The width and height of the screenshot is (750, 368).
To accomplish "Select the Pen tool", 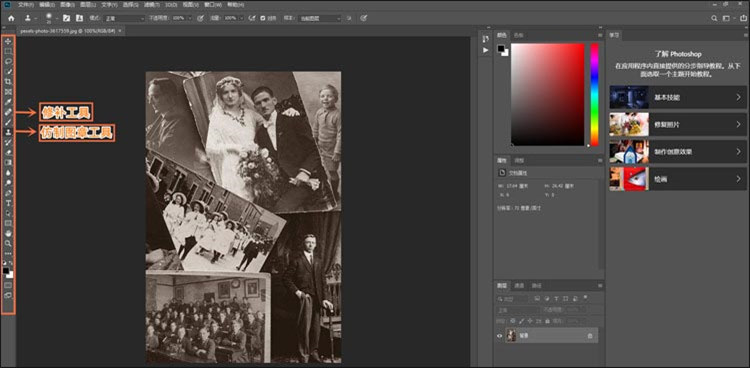I will click(x=8, y=193).
